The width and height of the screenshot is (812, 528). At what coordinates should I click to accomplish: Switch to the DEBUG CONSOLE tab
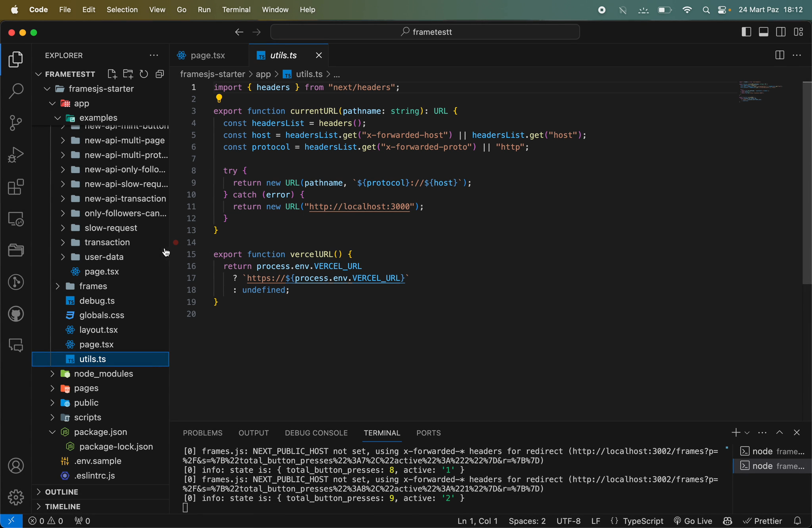click(316, 433)
